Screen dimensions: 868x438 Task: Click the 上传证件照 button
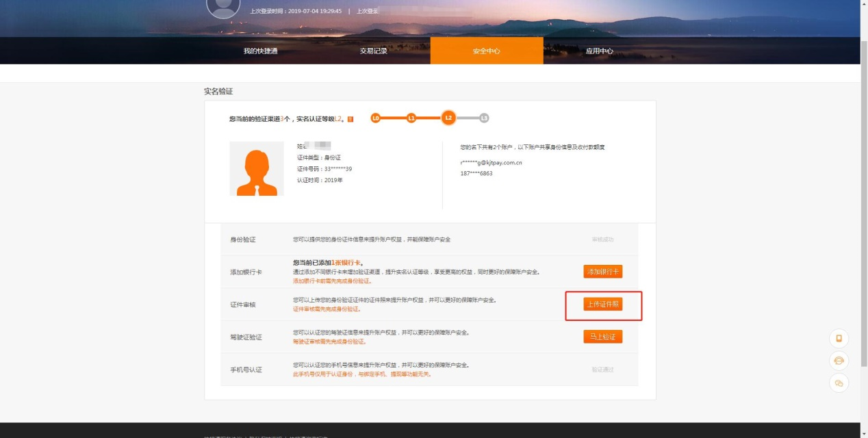[x=601, y=305]
